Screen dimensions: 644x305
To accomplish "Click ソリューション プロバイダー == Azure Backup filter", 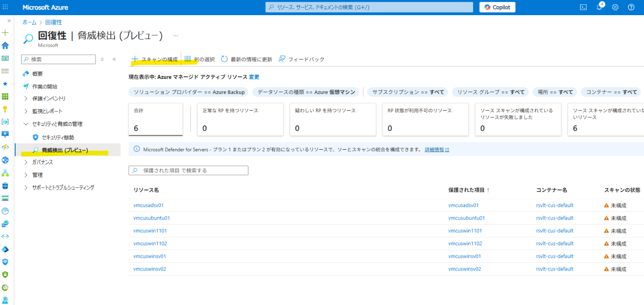I will tap(189, 92).
